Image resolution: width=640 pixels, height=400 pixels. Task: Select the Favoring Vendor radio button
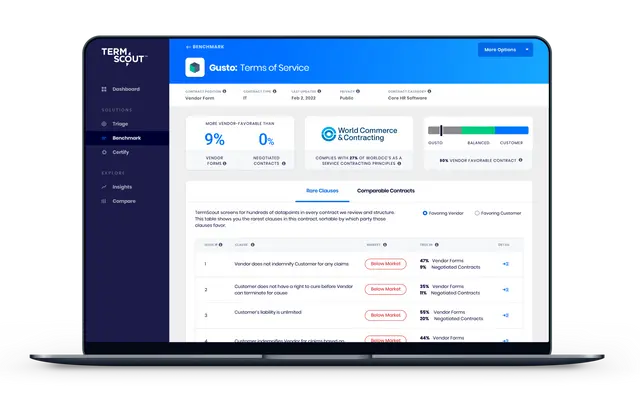tap(425, 213)
